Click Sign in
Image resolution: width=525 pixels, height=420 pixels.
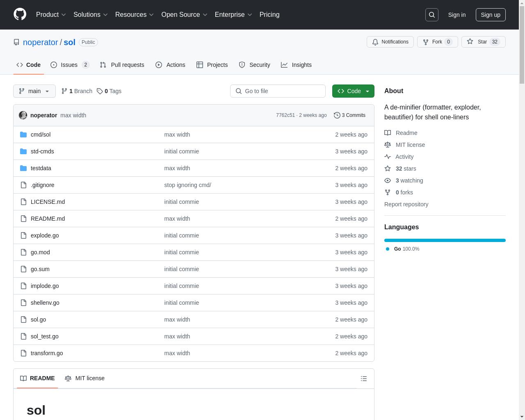[x=457, y=15]
